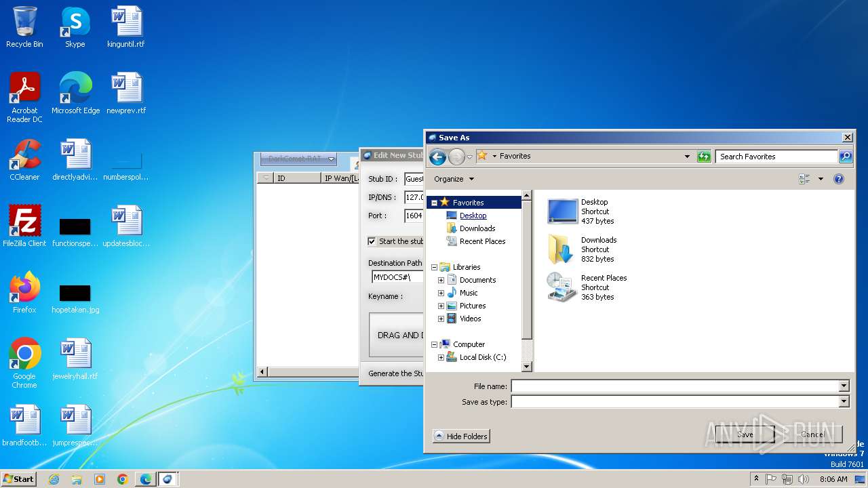Click the Refresh button beside the address bar
The width and height of the screenshot is (868, 488).
(x=704, y=157)
